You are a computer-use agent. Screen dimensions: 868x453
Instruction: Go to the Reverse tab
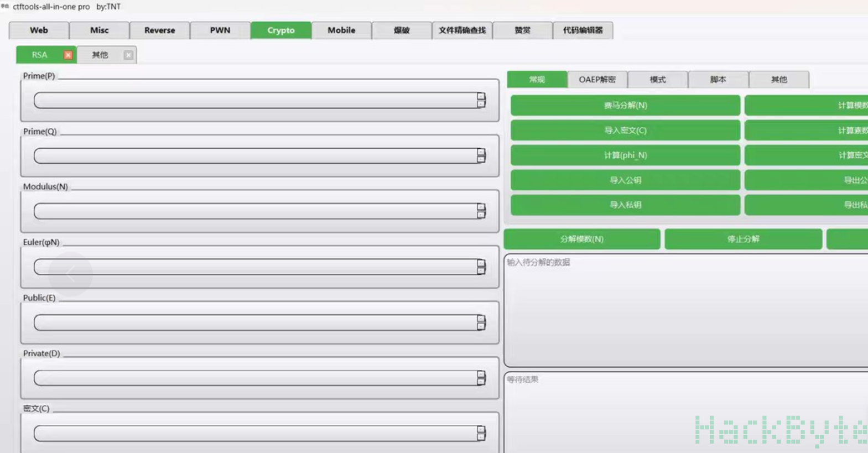click(x=160, y=30)
